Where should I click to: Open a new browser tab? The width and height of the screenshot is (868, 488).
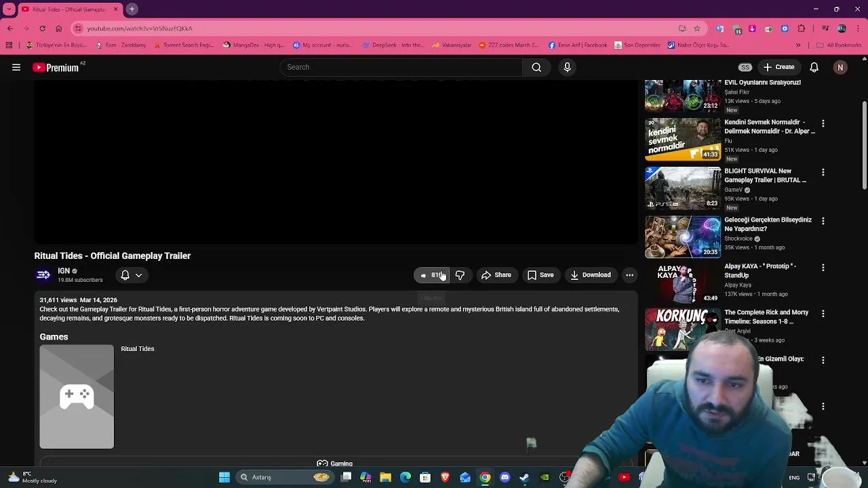pos(132,9)
